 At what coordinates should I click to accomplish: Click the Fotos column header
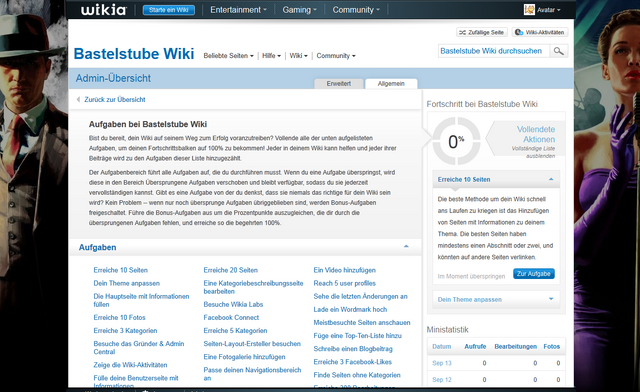point(551,346)
